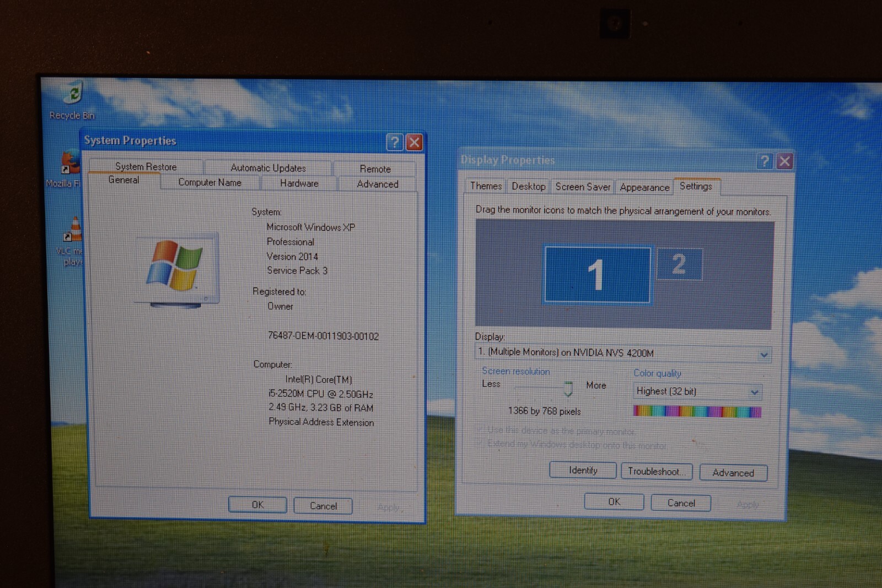Select the General tab
The height and width of the screenshot is (588, 882).
(123, 180)
